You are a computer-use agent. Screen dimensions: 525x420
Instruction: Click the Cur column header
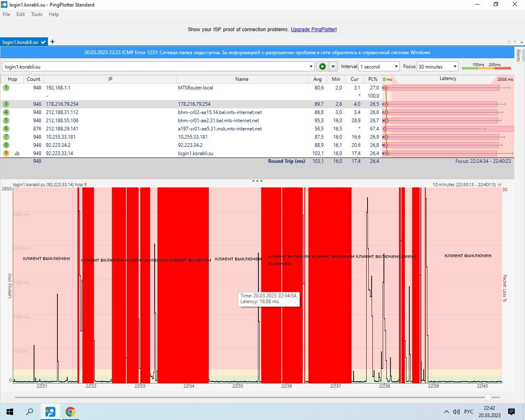point(354,79)
